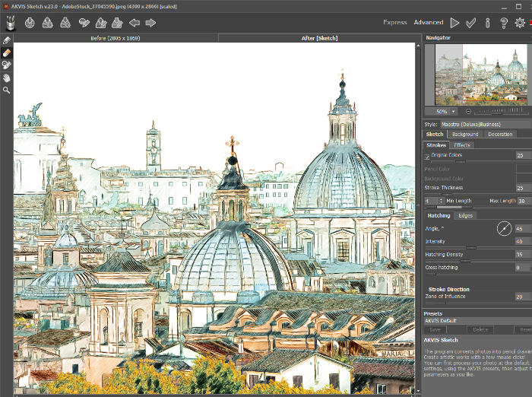Select the Zoom magnifier tool
This screenshot has width=532, height=397.
[7, 90]
